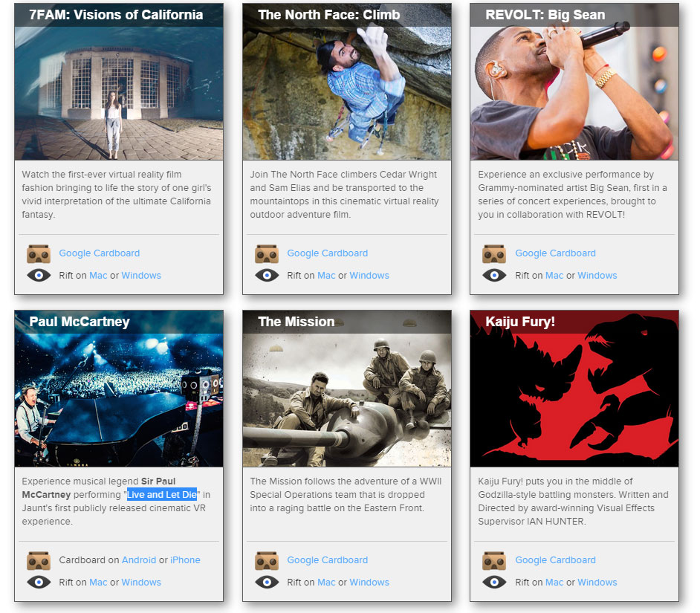This screenshot has width=700, height=613.
Task: Open Google Cardboard link for North Face Climb
Action: point(327,253)
